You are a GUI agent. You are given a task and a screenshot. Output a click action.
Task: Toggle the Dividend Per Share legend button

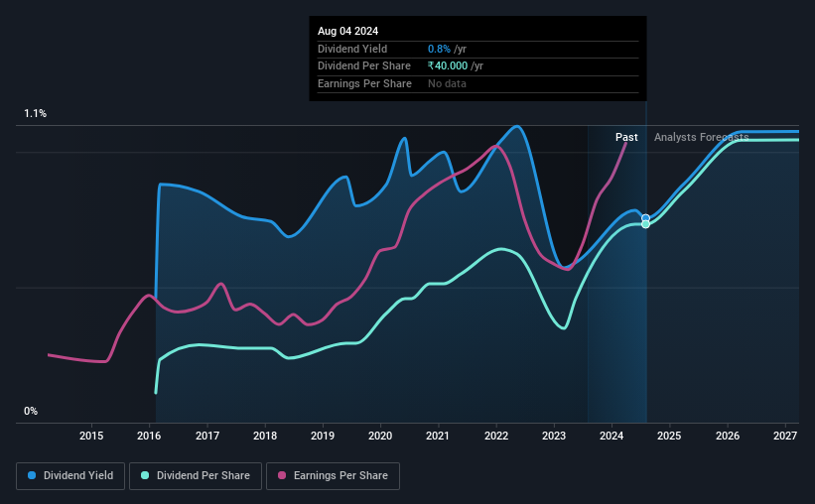coord(196,476)
